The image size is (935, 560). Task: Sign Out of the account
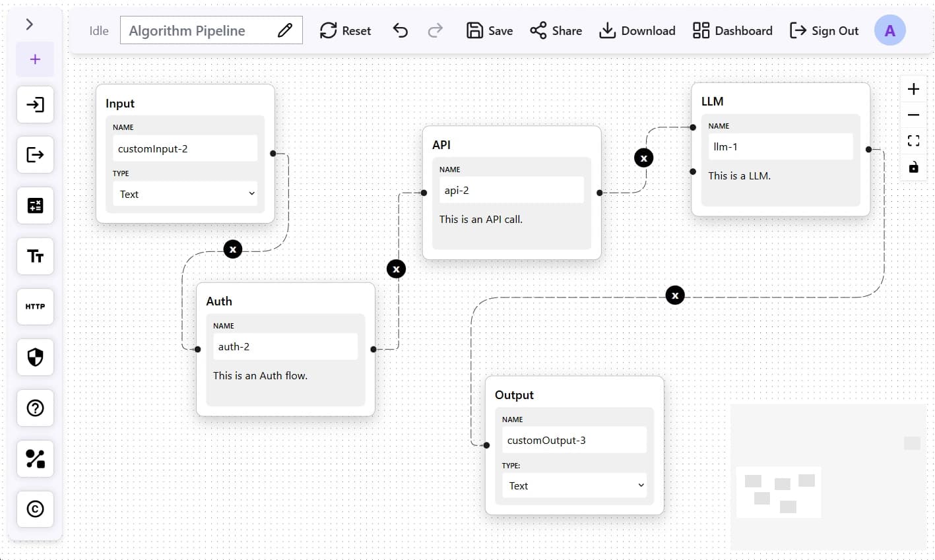(x=824, y=30)
